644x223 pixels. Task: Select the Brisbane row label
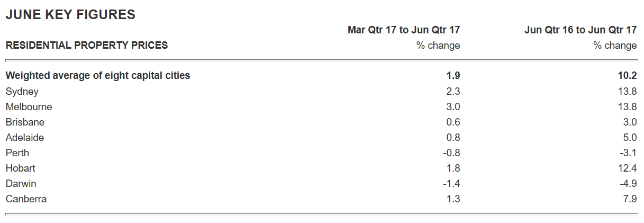[25, 122]
